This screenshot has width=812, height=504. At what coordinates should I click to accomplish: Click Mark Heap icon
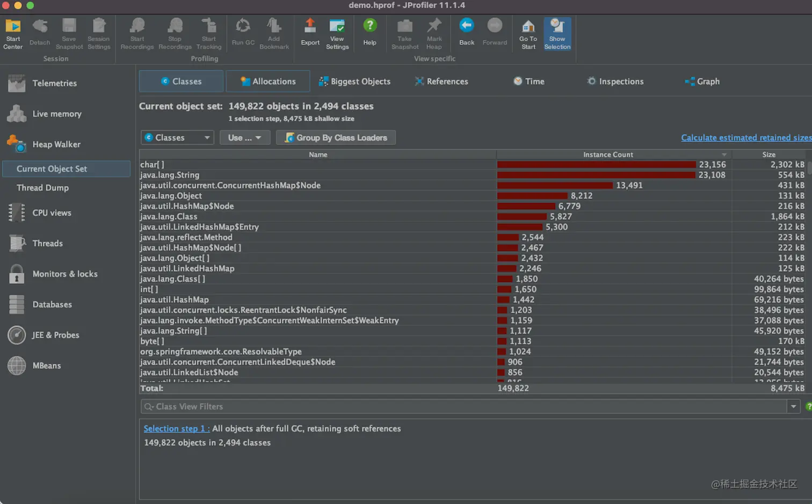[x=434, y=34]
